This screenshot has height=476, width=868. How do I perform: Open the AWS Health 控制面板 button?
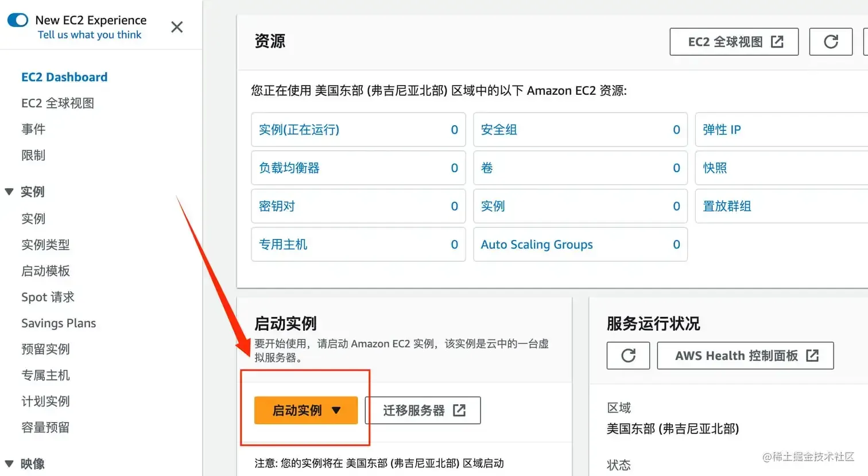coord(745,355)
